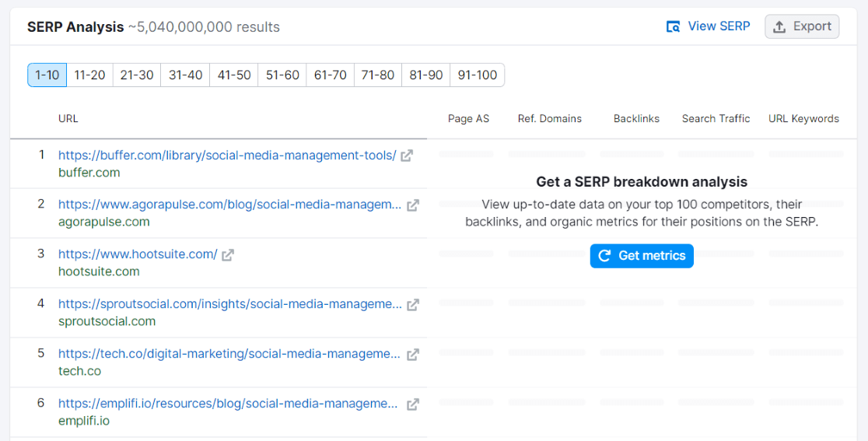
Task: Open external link icon for emplifi.io URL
Action: click(x=413, y=404)
